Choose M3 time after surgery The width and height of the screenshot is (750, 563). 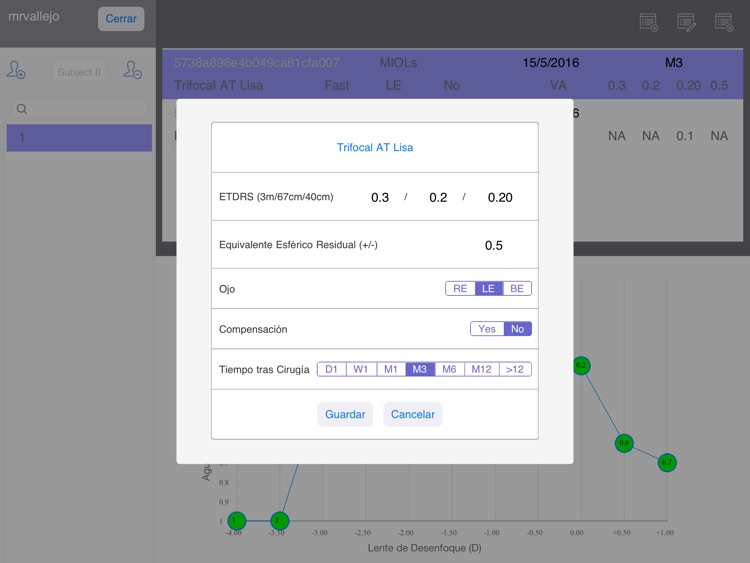[x=419, y=369]
